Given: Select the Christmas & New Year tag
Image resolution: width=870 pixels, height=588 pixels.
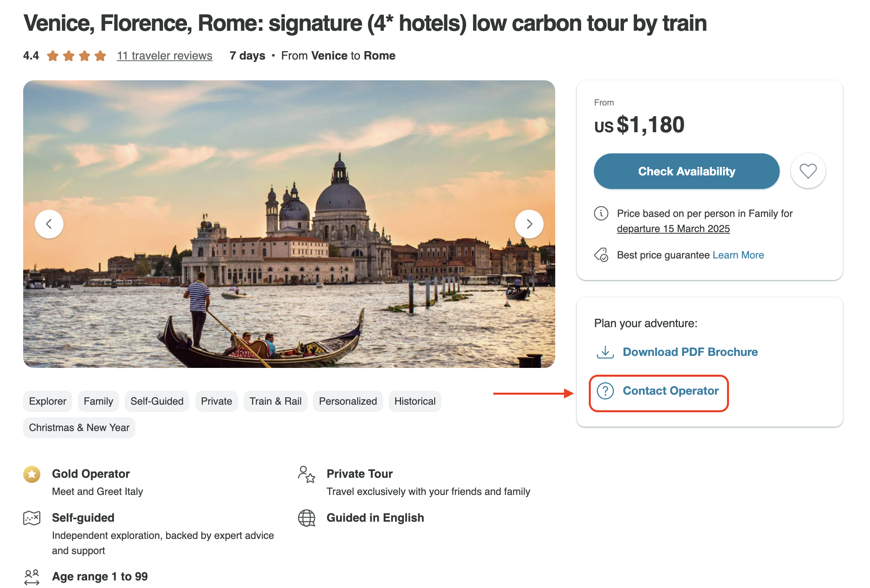Looking at the screenshot, I should [x=79, y=427].
